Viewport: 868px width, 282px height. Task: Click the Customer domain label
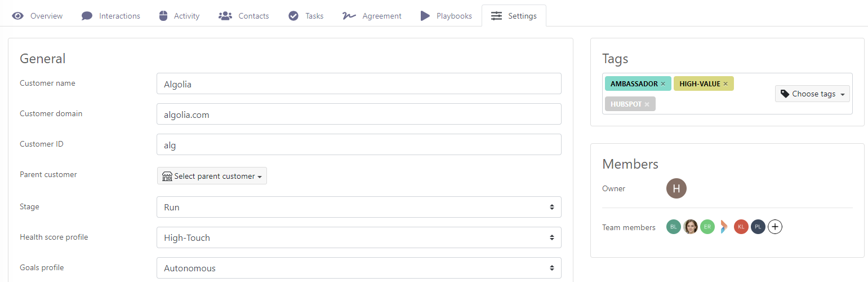click(51, 113)
